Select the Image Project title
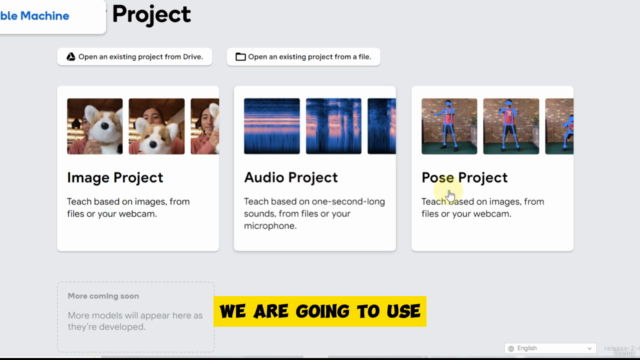 point(115,178)
